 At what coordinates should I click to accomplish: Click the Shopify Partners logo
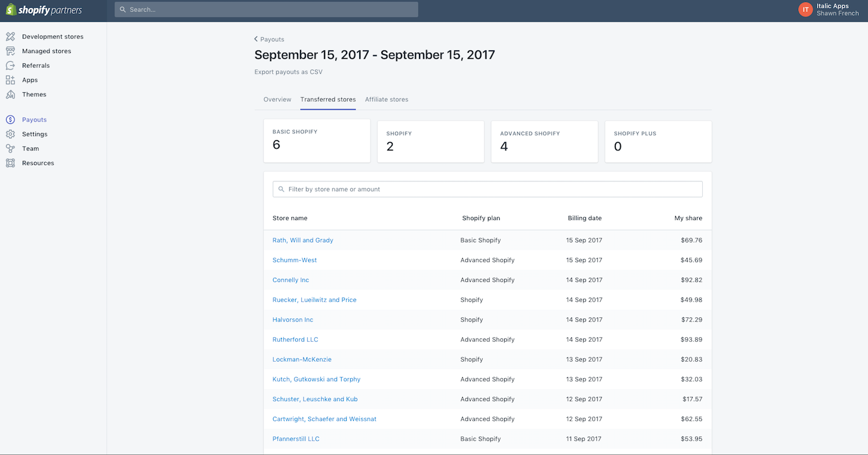point(44,10)
